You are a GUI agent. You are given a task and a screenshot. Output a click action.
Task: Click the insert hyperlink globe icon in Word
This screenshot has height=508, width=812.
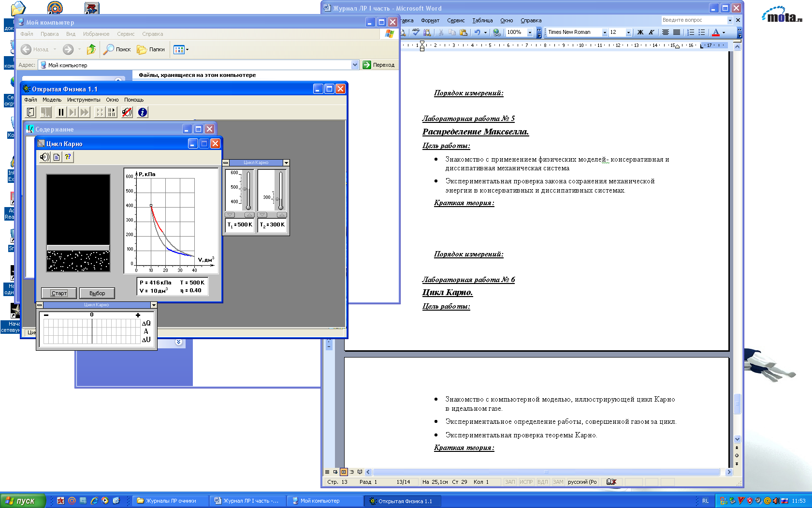[496, 32]
